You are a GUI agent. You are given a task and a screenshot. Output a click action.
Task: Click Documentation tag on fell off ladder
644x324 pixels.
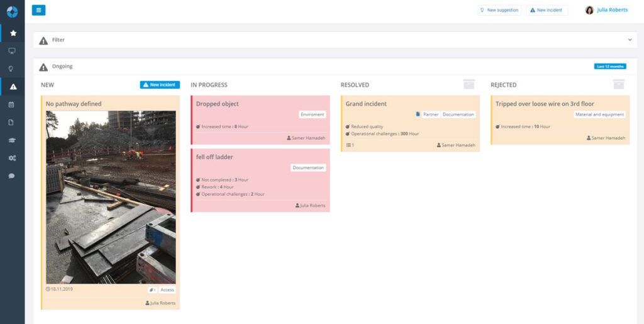tap(308, 167)
